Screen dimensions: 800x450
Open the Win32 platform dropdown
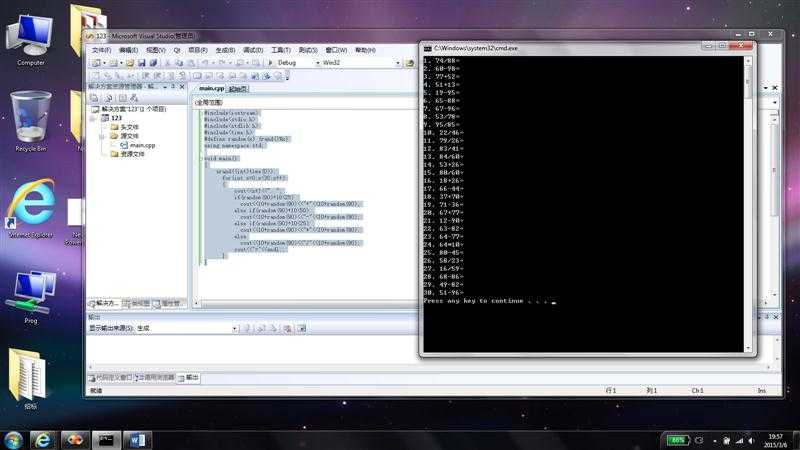coord(398,63)
